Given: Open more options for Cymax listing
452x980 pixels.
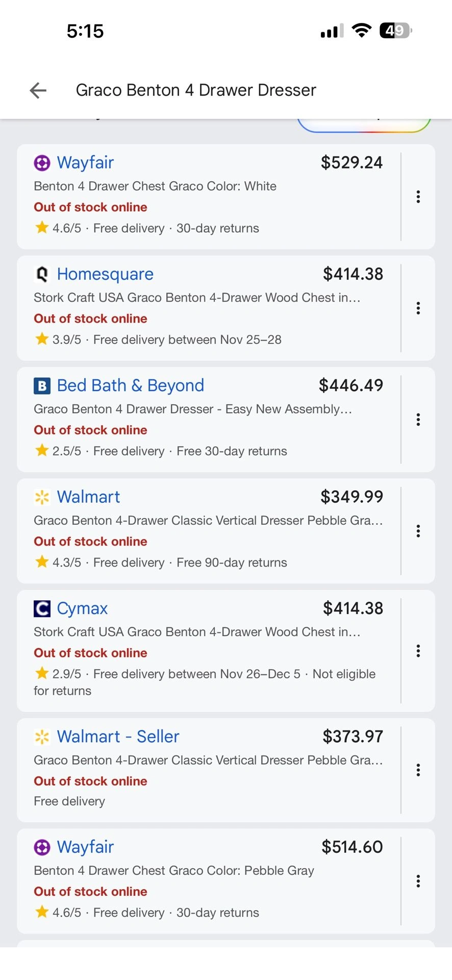Looking at the screenshot, I should [x=418, y=651].
